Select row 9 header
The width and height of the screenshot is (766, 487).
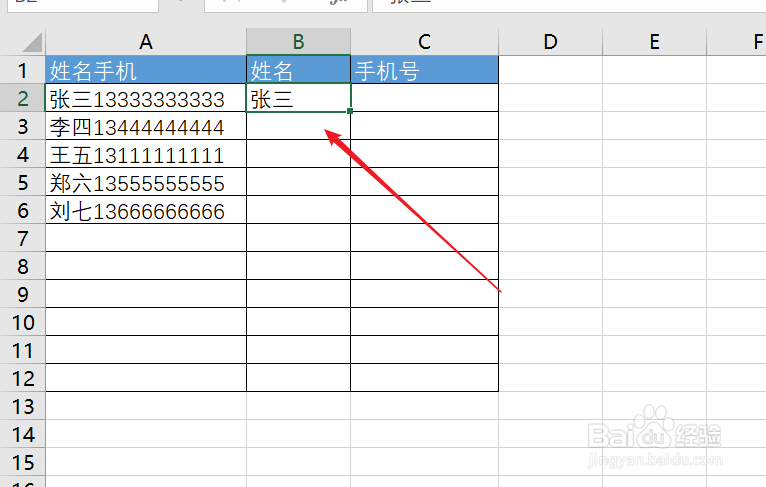point(22,294)
